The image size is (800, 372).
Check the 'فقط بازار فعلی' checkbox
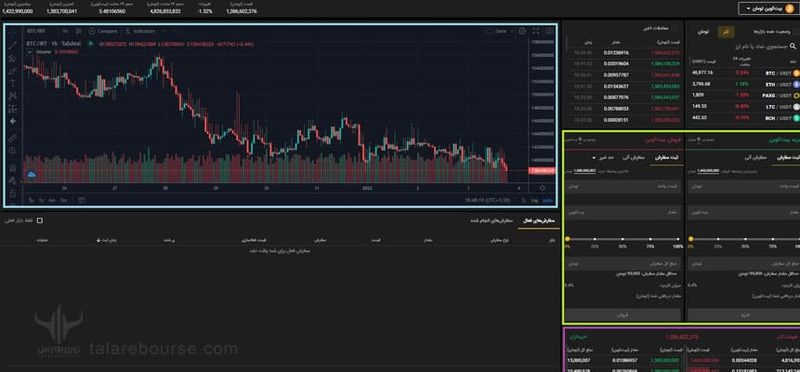tap(40, 220)
